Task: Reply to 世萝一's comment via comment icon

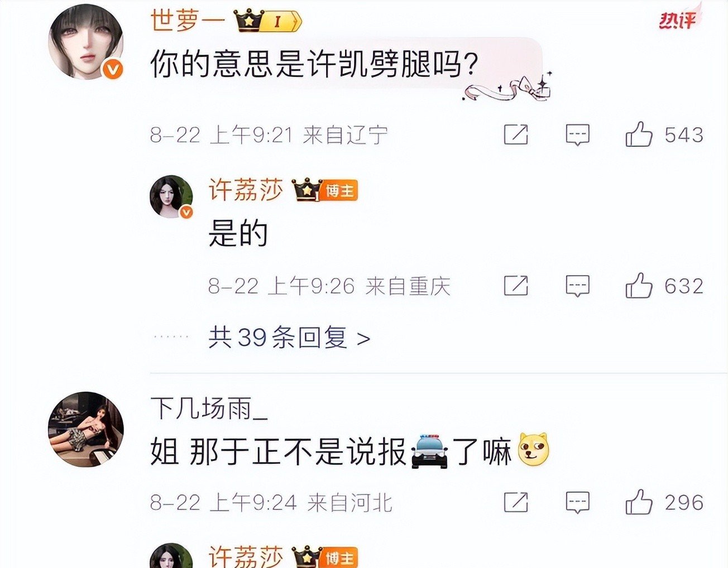Action: [577, 135]
